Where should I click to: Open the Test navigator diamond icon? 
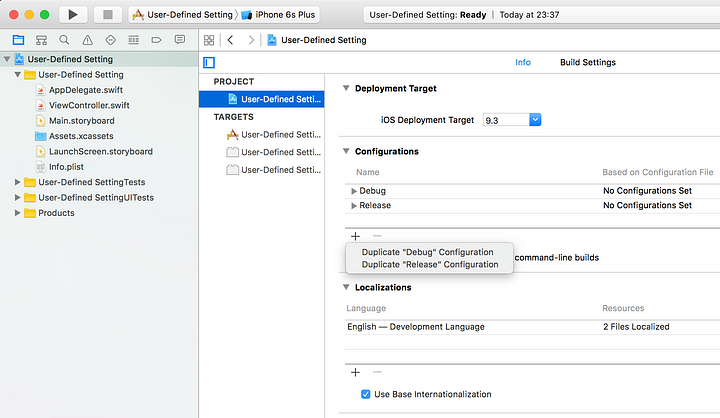coord(110,40)
